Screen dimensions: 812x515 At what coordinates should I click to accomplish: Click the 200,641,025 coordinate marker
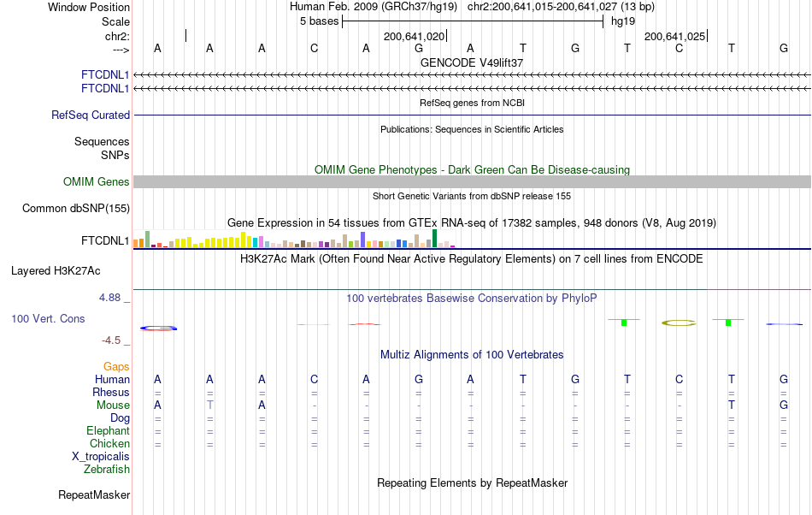click(674, 36)
